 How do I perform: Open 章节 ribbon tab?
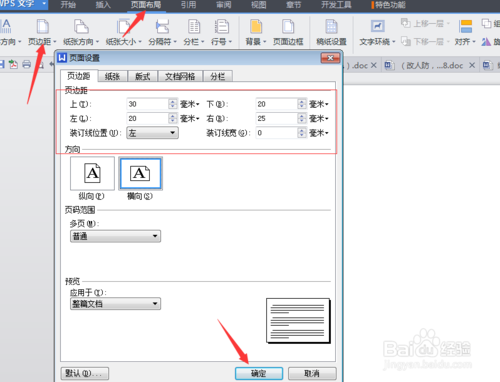click(x=294, y=5)
